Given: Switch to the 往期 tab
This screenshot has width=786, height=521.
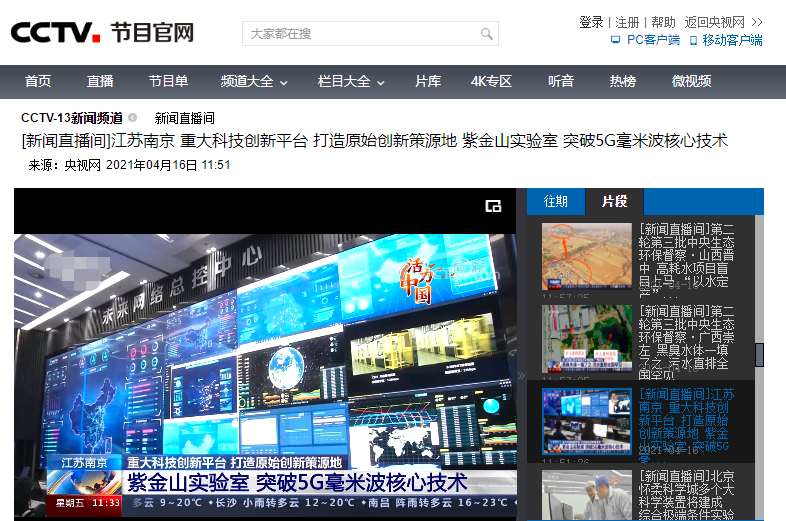Looking at the screenshot, I should pyautogui.click(x=556, y=202).
